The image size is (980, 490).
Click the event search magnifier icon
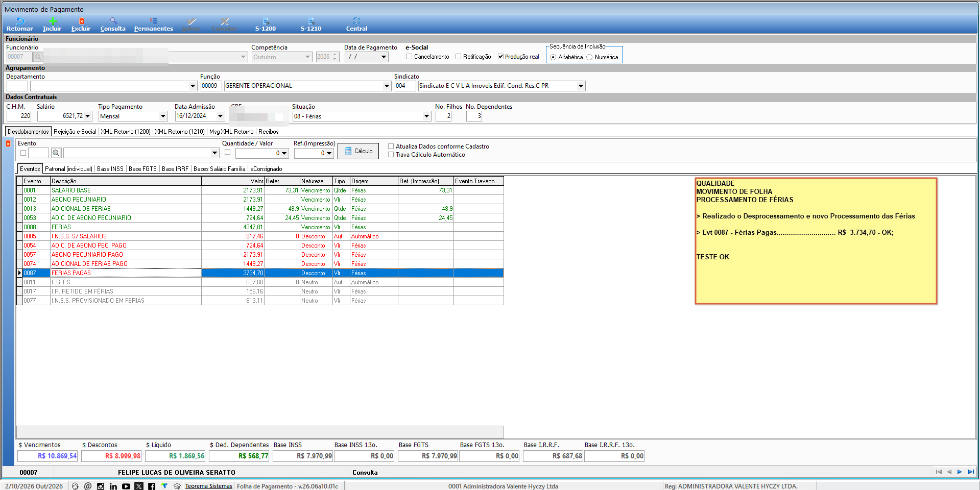(x=56, y=153)
